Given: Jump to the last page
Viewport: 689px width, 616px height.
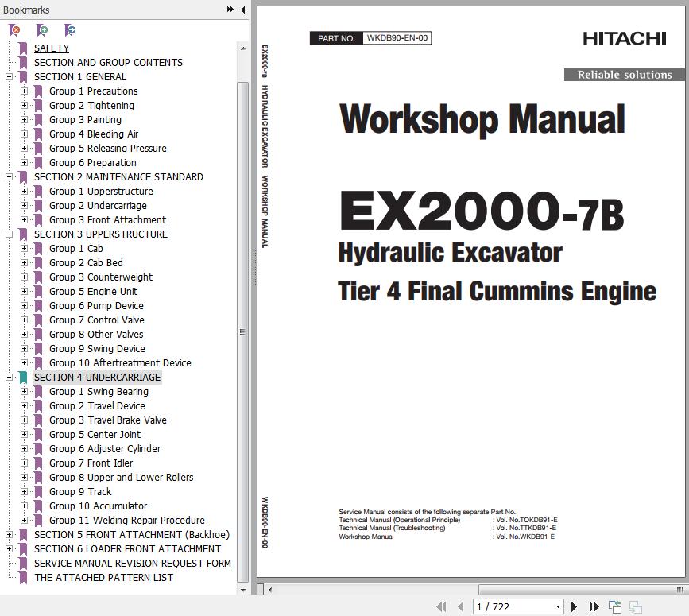Looking at the screenshot, I should (594, 606).
